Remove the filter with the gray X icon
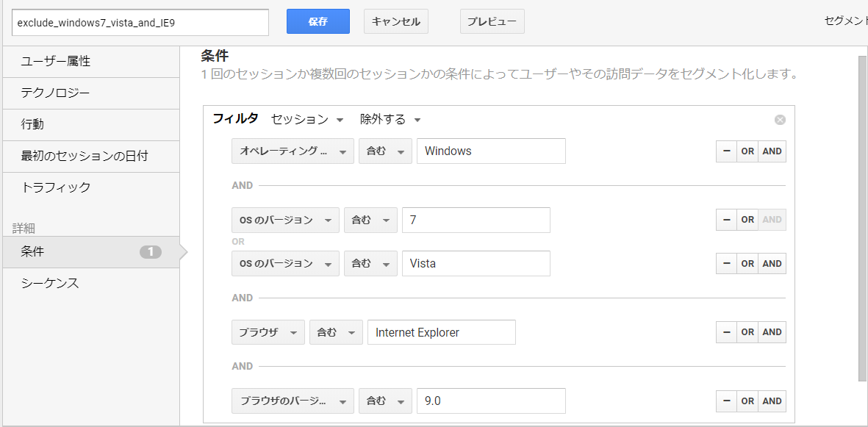 [x=780, y=120]
